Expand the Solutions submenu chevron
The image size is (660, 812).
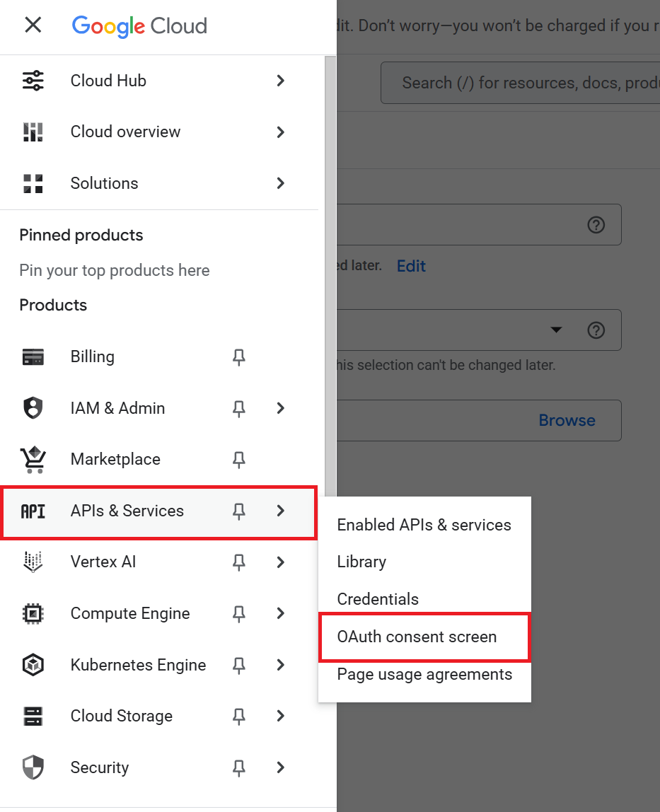281,183
